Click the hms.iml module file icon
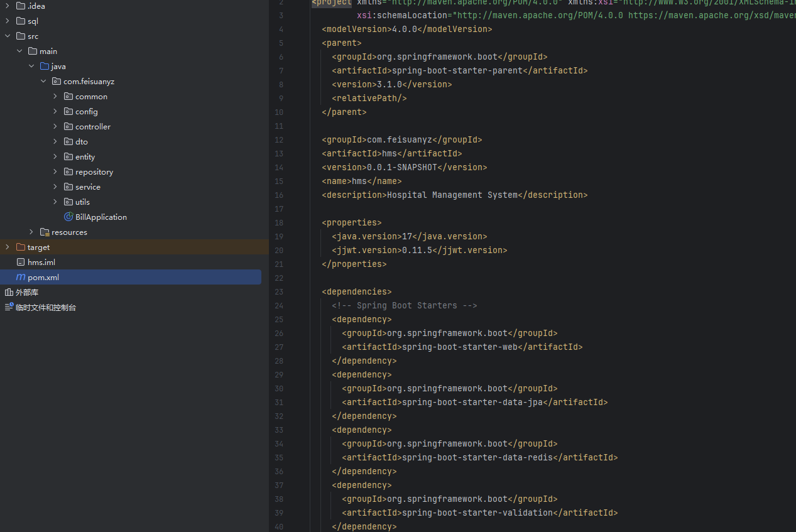Viewport: 796px width, 532px height. pyautogui.click(x=21, y=262)
